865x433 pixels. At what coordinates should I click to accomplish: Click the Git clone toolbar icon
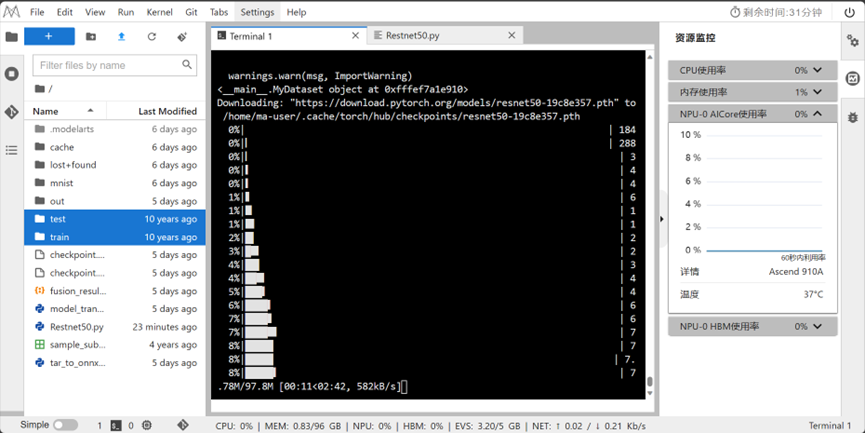182,36
